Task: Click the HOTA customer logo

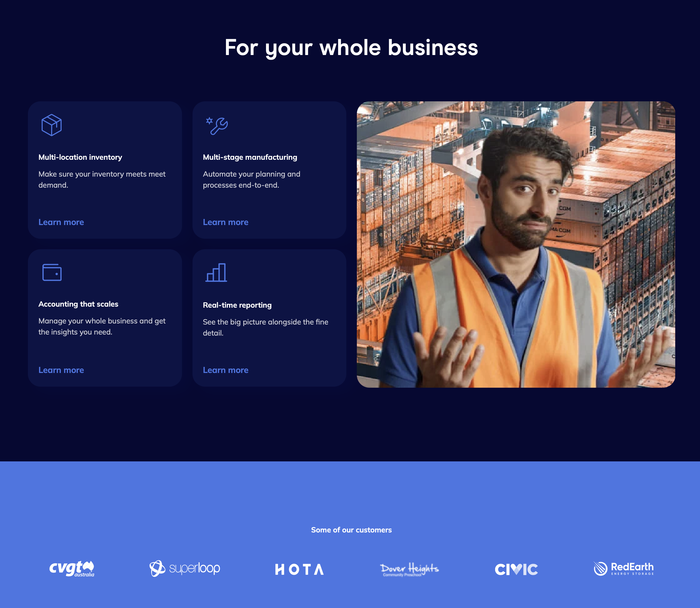Action: point(299,569)
